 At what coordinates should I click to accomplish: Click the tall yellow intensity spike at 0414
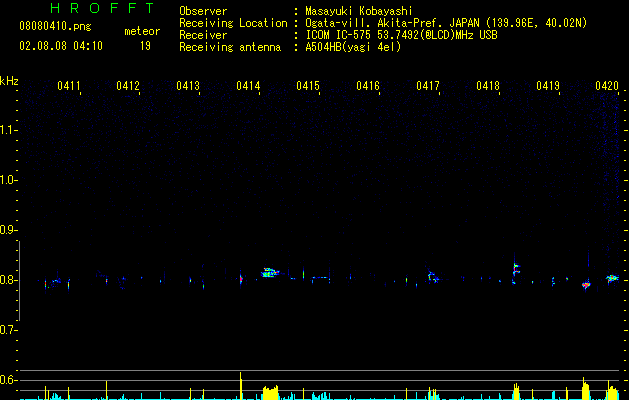(x=241, y=386)
